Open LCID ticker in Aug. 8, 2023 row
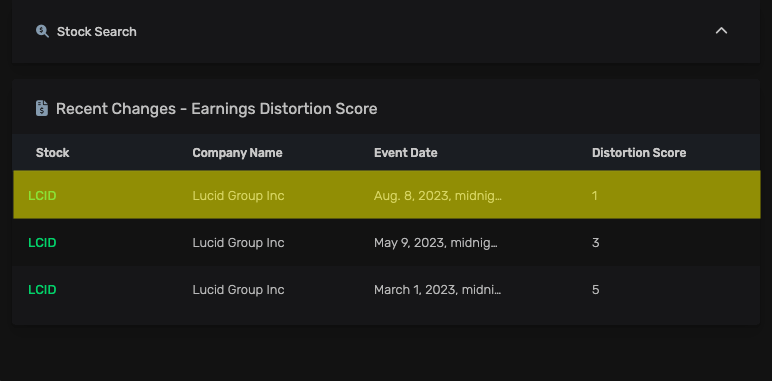The height and width of the screenshot is (381, 772). tap(42, 196)
